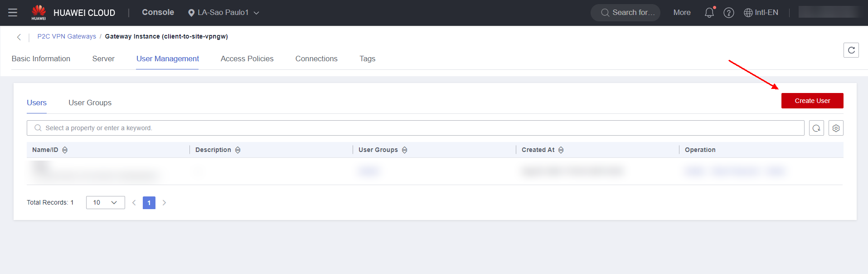Screen dimensions: 868x274
Task: Sort by the User Groups column
Action: [404, 150]
